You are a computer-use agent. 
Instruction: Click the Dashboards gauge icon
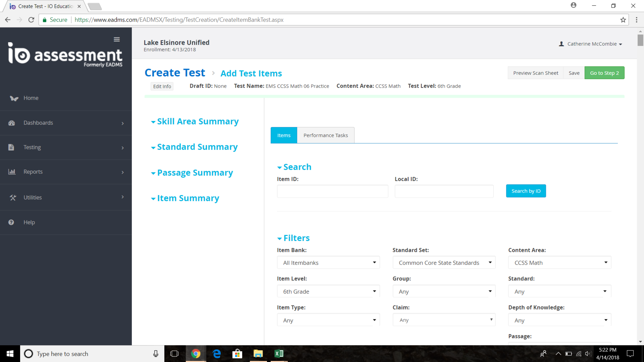[x=12, y=123]
